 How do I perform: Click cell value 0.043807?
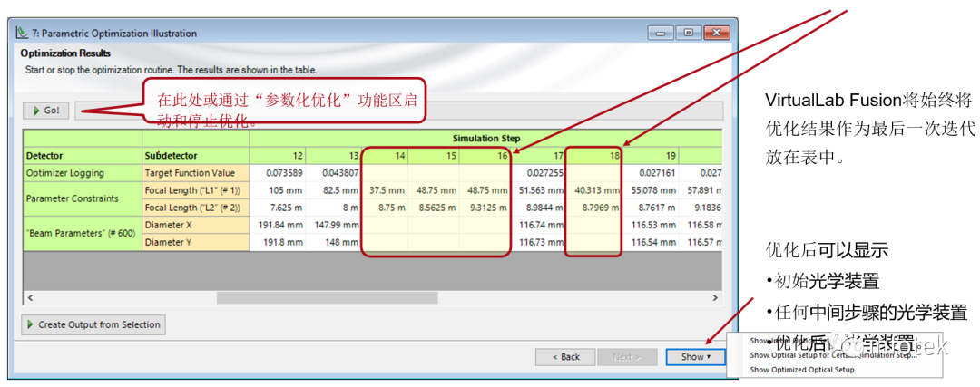pyautogui.click(x=333, y=172)
